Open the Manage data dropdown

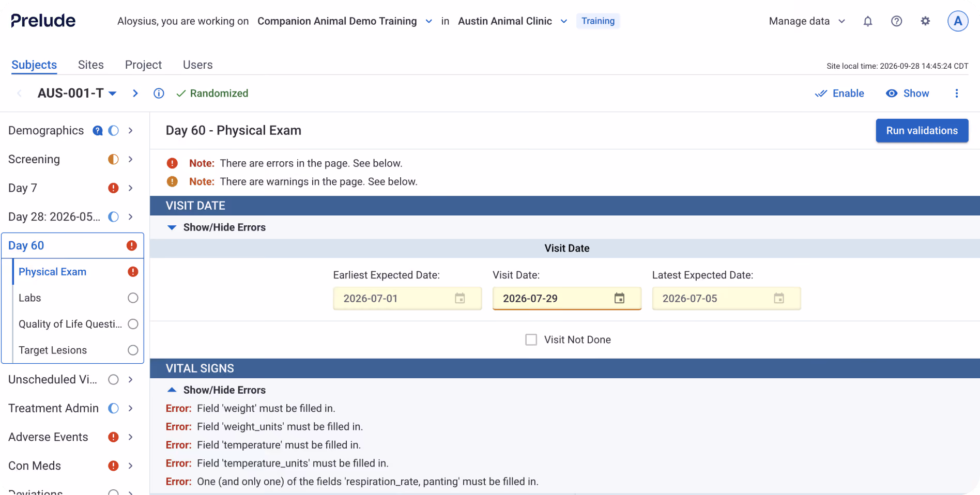[x=807, y=21]
